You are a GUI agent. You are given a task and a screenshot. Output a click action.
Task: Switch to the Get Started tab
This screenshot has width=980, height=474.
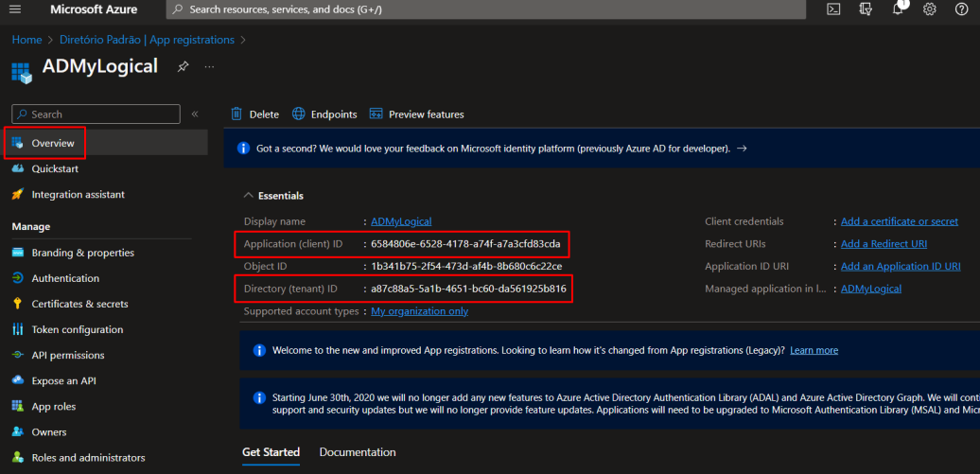pyautogui.click(x=271, y=452)
